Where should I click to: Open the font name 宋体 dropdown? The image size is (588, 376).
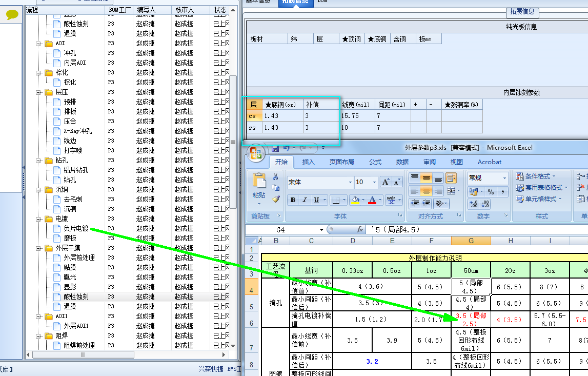pos(350,182)
